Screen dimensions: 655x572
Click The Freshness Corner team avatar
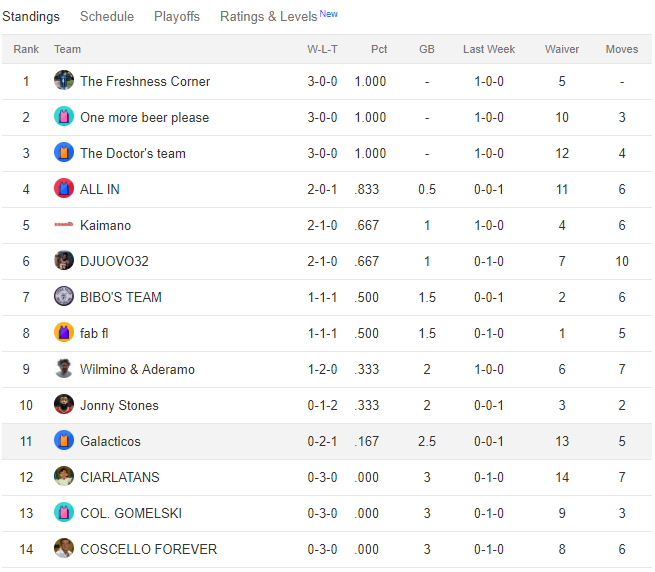[x=64, y=81]
